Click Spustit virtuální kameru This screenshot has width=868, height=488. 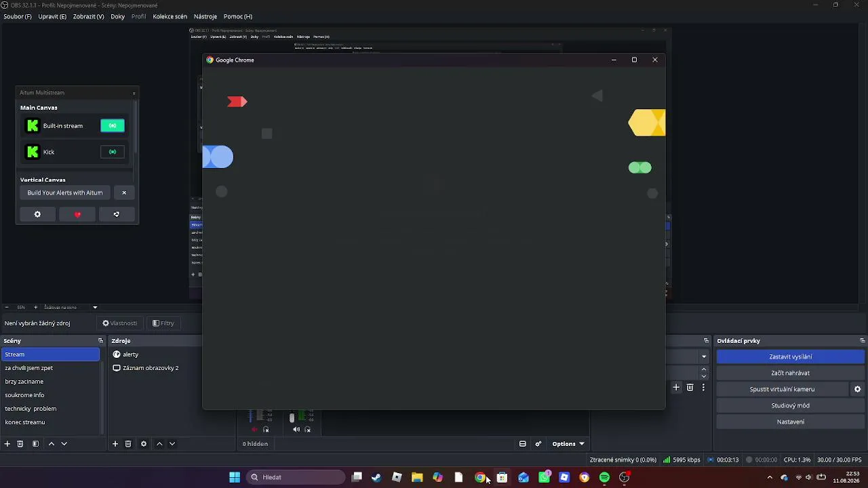[x=782, y=389]
